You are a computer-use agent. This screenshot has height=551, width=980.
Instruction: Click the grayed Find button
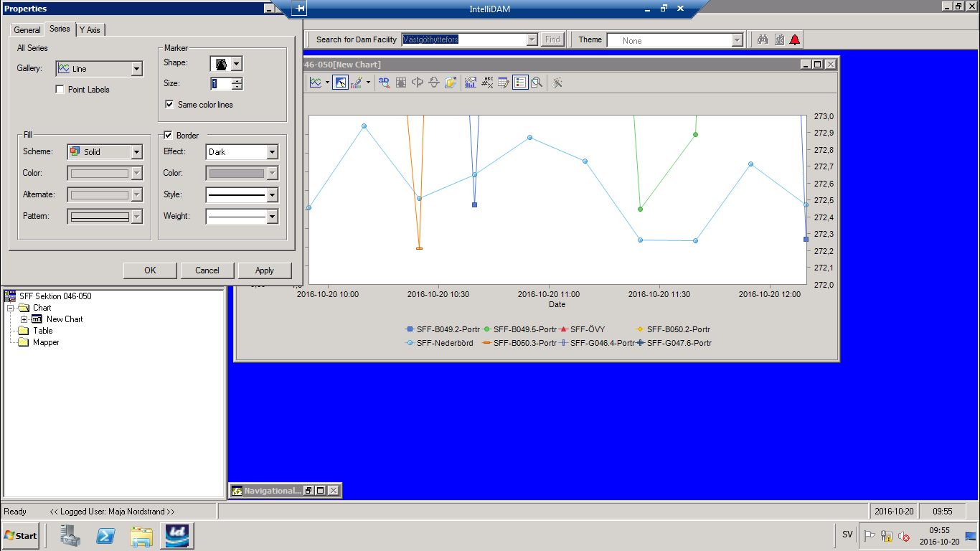click(552, 40)
